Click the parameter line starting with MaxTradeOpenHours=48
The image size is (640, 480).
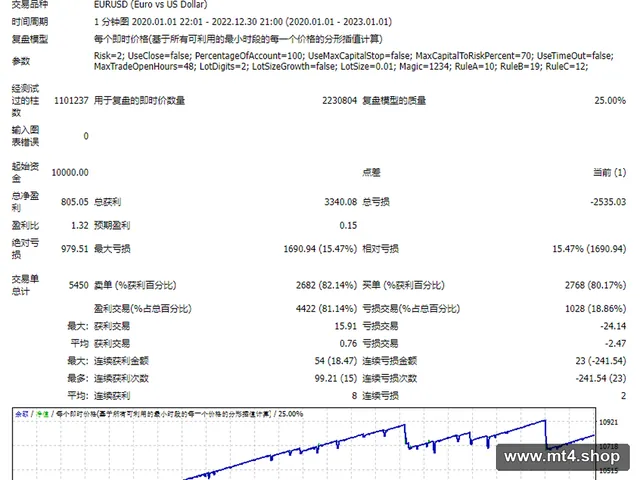341,67
